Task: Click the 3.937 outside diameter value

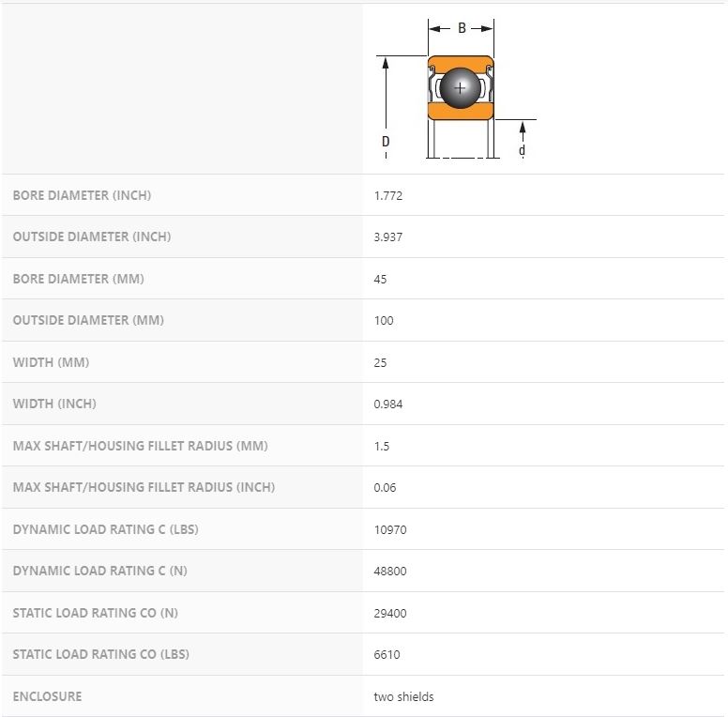Action: [x=388, y=237]
